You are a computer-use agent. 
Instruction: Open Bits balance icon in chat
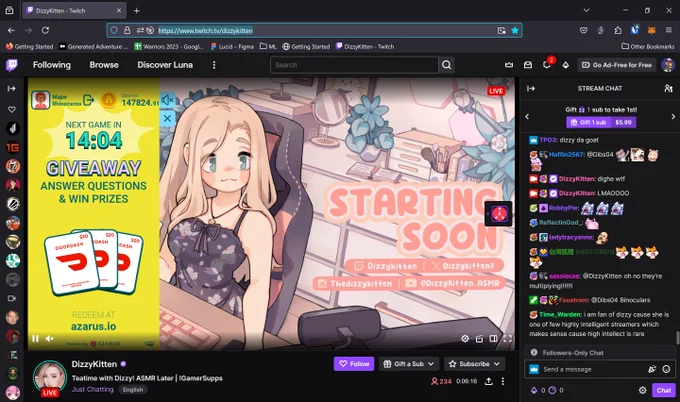[534, 390]
